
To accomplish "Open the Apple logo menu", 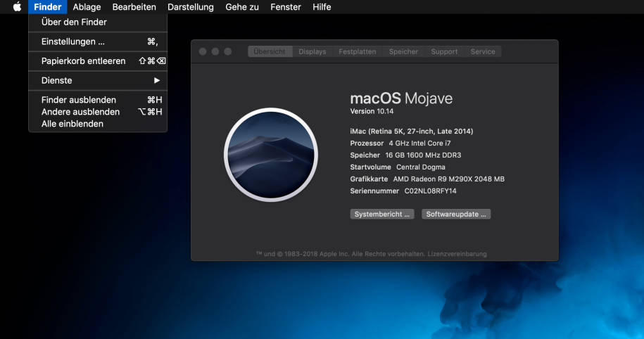I will pos(17,6).
